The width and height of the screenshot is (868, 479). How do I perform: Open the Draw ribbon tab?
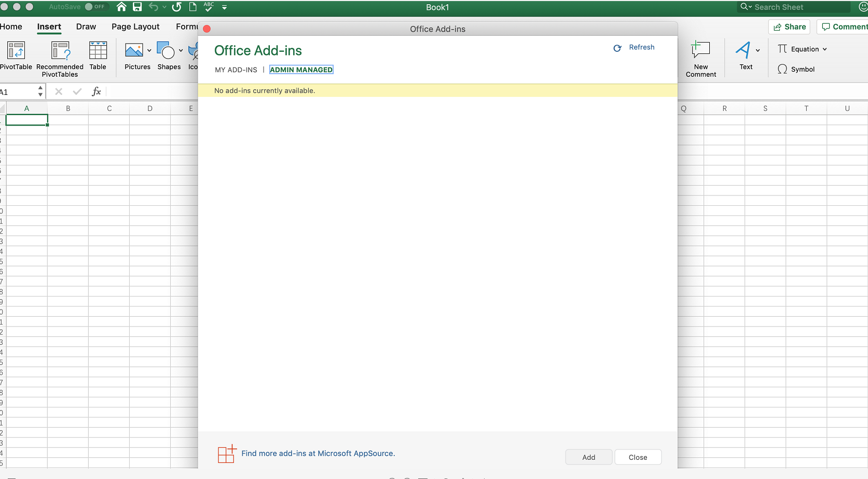tap(86, 26)
